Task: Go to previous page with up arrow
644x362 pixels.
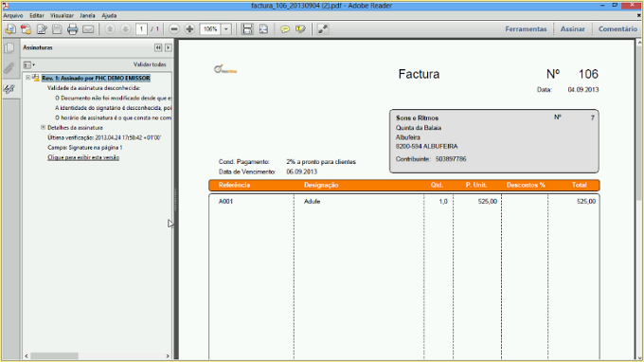Action: tap(110, 29)
